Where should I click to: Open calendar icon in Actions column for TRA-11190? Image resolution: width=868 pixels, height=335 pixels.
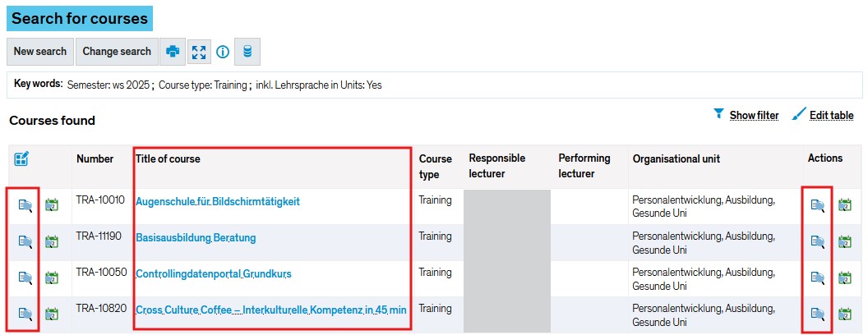844,241
